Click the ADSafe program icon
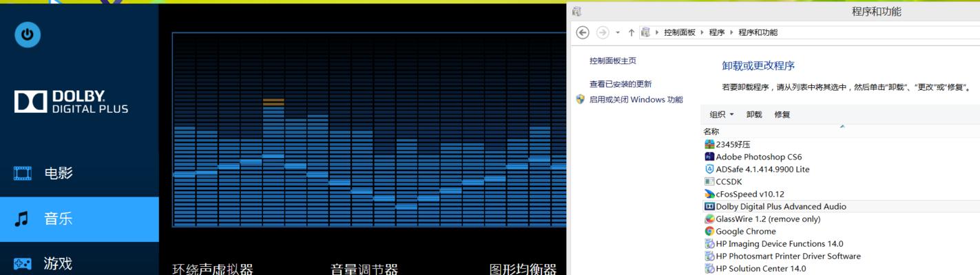 coord(709,169)
